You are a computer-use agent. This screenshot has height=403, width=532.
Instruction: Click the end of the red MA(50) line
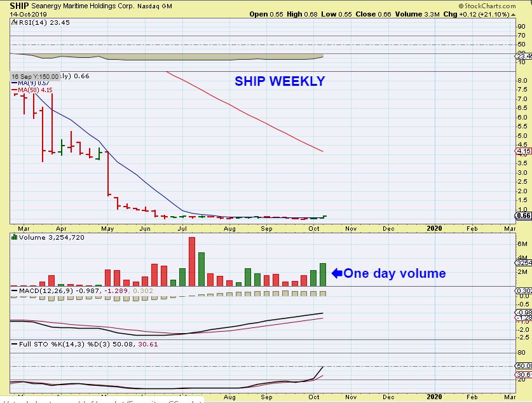click(322, 151)
